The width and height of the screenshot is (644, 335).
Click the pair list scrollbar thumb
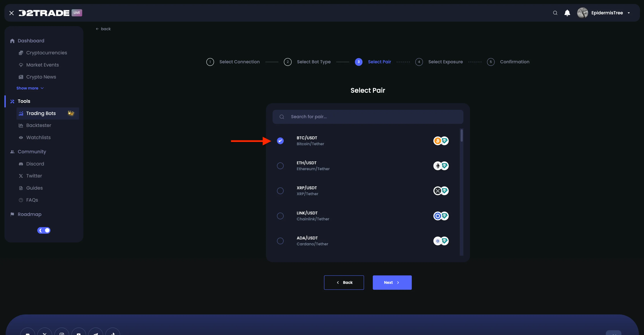pyautogui.click(x=461, y=135)
